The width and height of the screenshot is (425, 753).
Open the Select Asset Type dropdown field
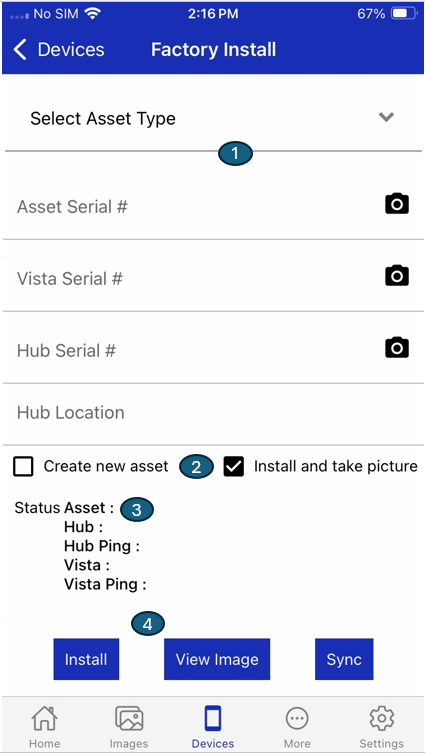point(213,118)
